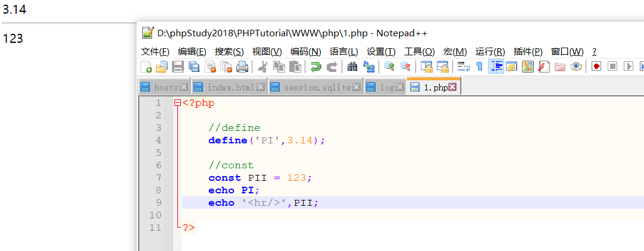Open the 编码(N) menu

click(305, 52)
